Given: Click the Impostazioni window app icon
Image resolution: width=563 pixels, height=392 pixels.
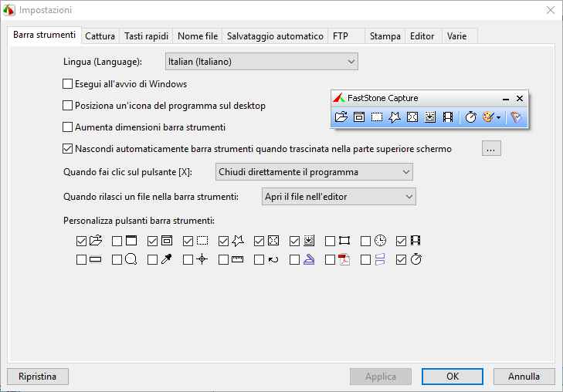Looking at the screenshot, I should click(x=9, y=10).
